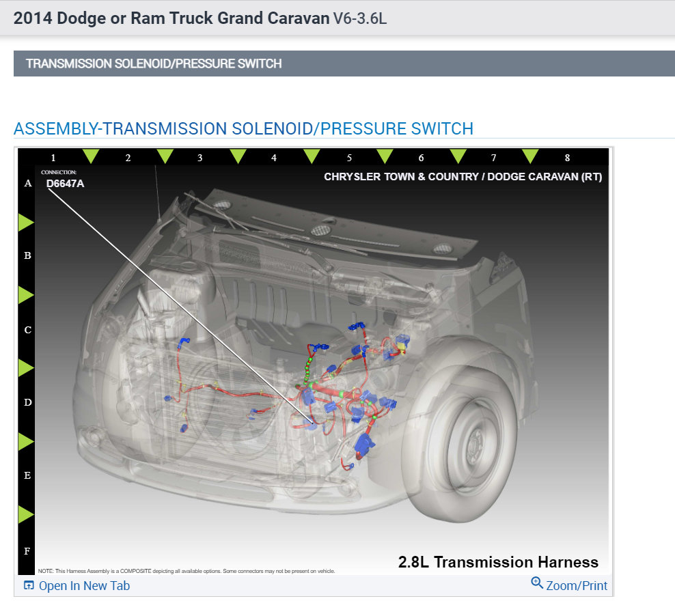Screen dimensions: 675x616
Task: Click the TRANSMISSION SOLENOID/PRESSURE SWITCH header bar
Action: click(x=153, y=64)
